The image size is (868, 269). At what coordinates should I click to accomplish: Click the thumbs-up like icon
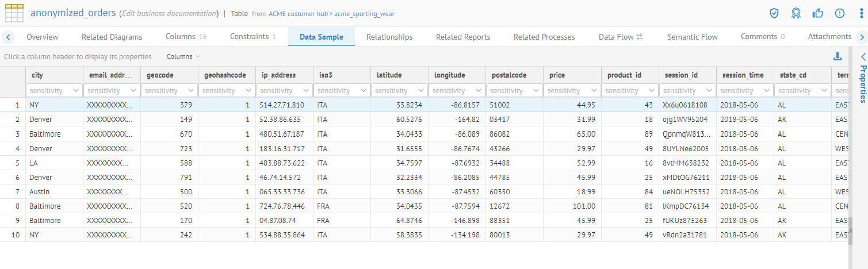[x=817, y=13]
